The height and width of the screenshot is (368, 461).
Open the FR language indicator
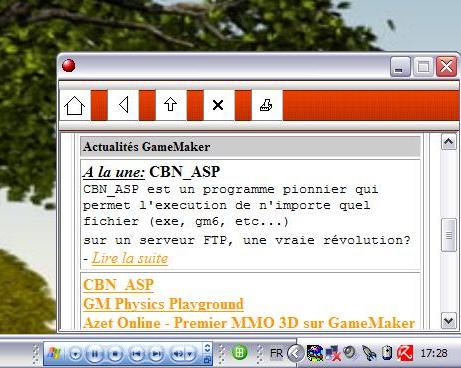(276, 353)
